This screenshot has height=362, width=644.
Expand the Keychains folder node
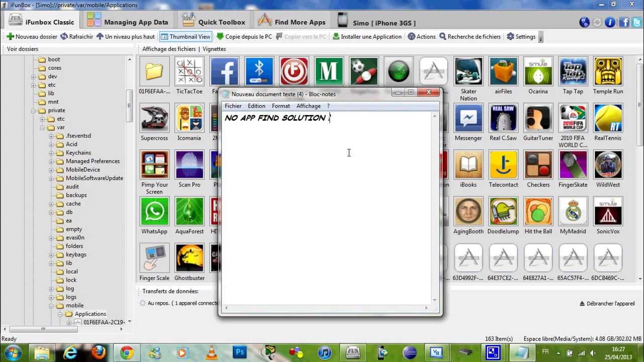51,153
